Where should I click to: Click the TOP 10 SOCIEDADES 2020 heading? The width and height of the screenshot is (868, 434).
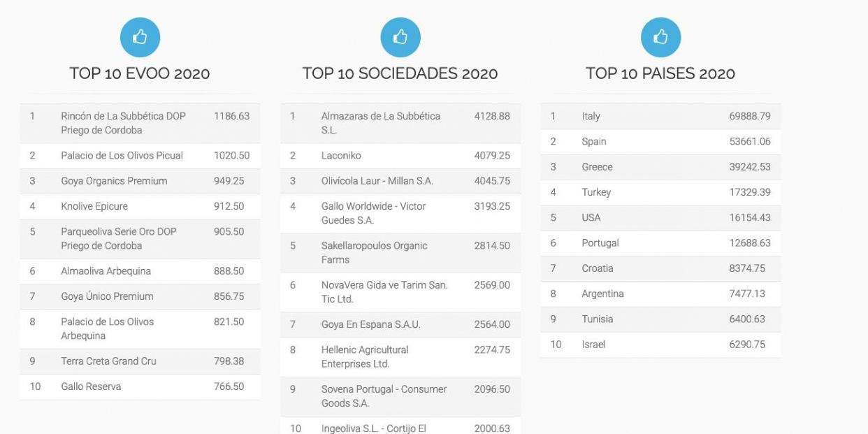coord(400,73)
